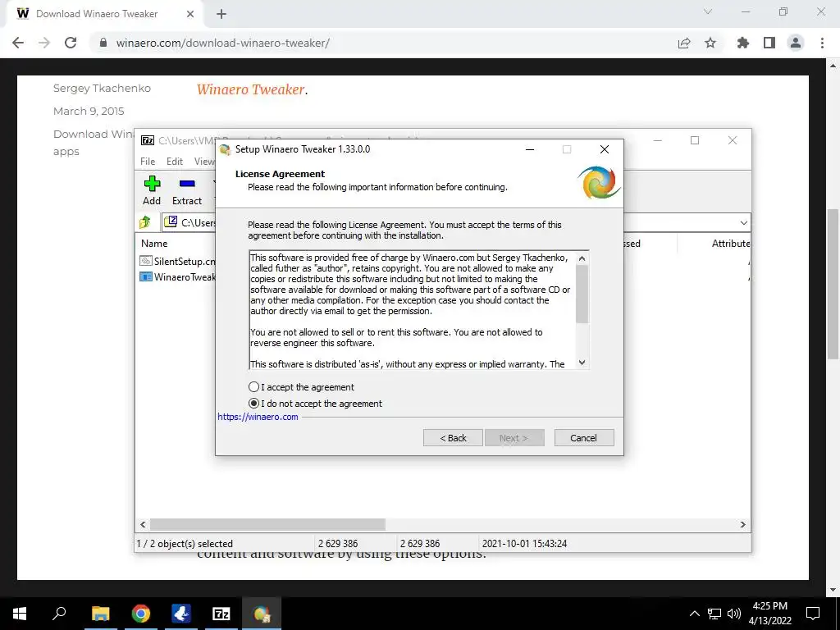Click the Attributes column header in 7-Zip
This screenshot has height=630, width=840.
[x=731, y=243]
